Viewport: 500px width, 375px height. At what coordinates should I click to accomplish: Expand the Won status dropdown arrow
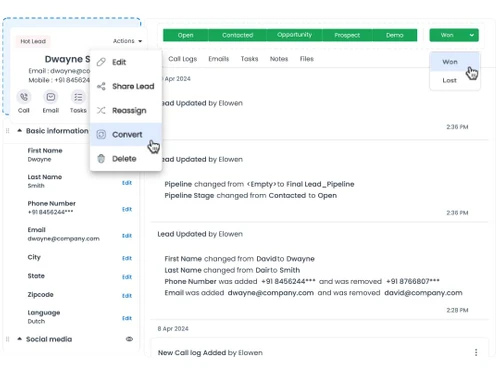point(472,35)
